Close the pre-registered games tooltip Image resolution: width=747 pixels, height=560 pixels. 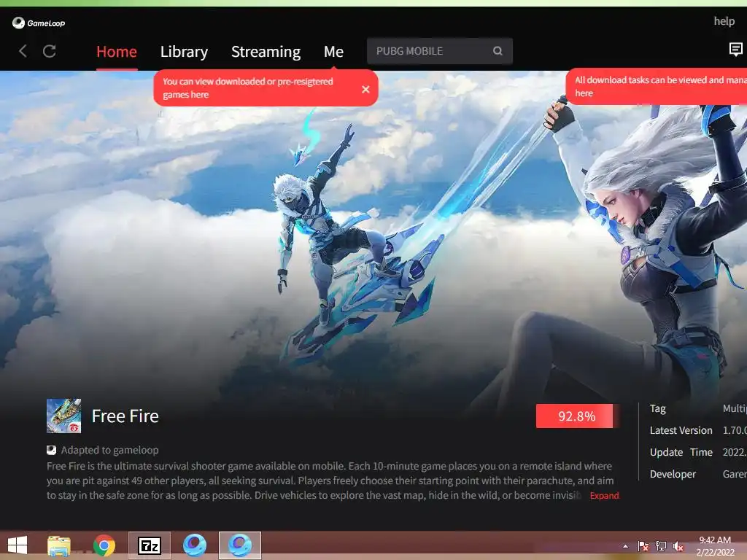click(365, 89)
